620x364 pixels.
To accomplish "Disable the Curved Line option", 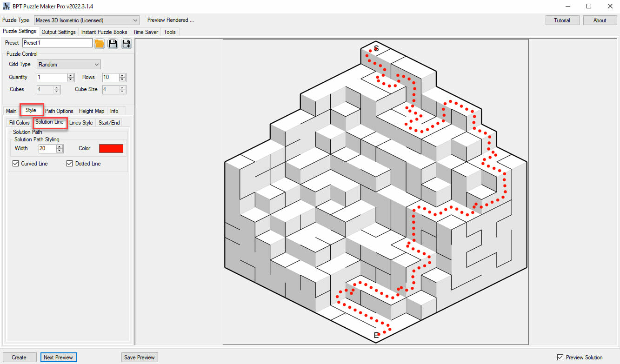I will pyautogui.click(x=15, y=163).
